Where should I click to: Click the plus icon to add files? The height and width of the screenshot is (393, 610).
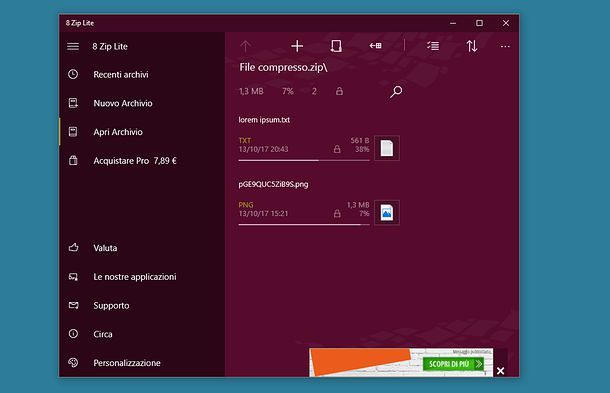pos(297,46)
